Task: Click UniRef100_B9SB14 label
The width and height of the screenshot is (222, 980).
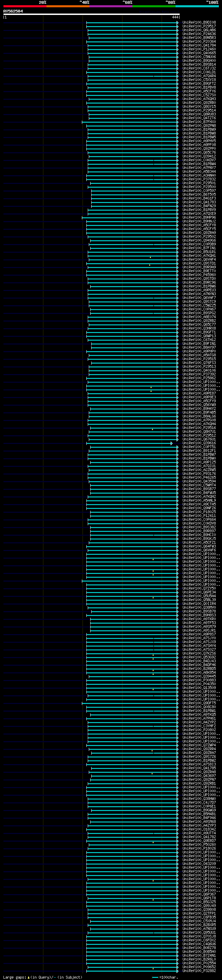Action: (x=199, y=64)
